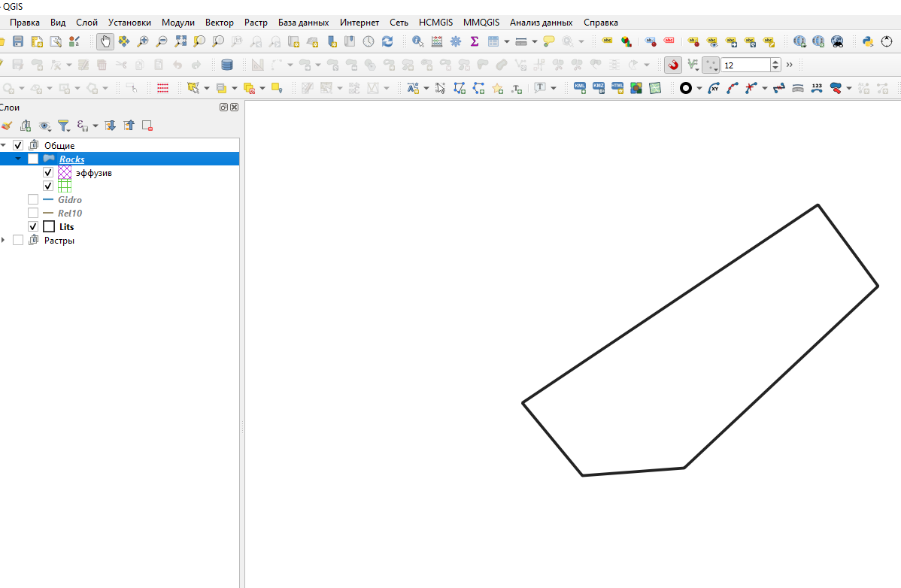Image resolution: width=901 pixels, height=588 pixels.
Task: Increase the snapping tolerance with up arrow
Action: 775,62
